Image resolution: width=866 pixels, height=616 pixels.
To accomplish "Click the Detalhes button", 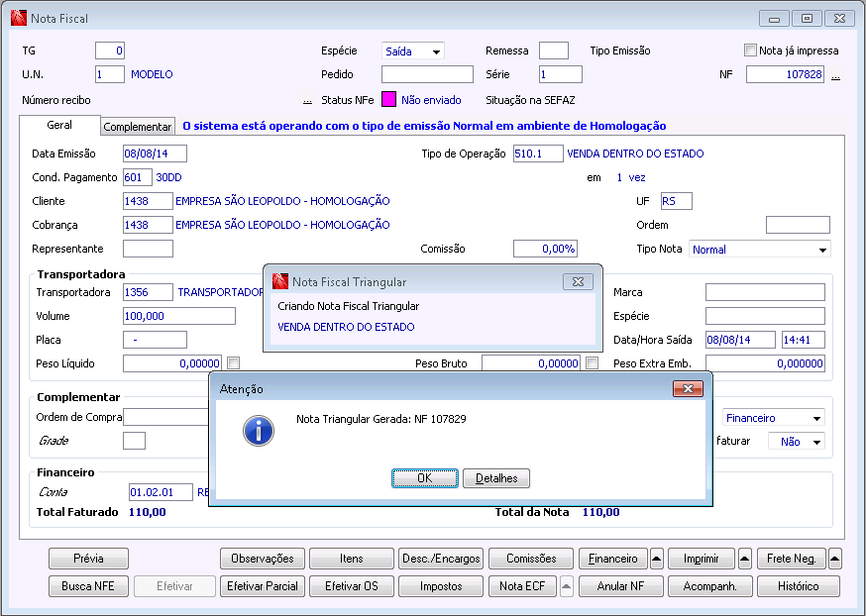I will [496, 478].
